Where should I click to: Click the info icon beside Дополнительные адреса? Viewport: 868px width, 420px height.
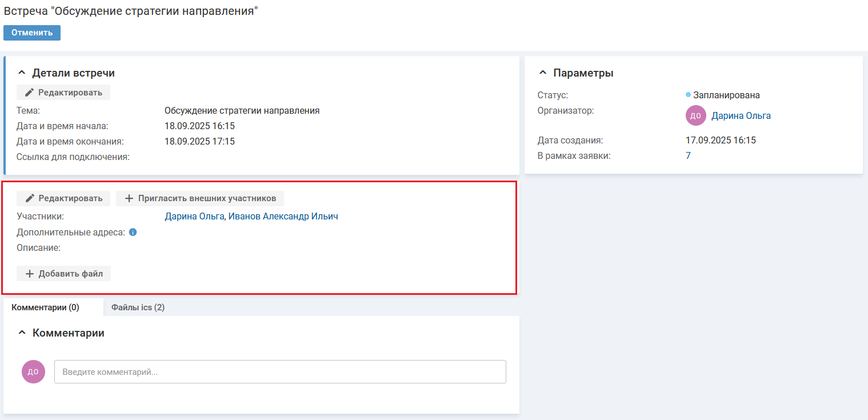tap(133, 233)
